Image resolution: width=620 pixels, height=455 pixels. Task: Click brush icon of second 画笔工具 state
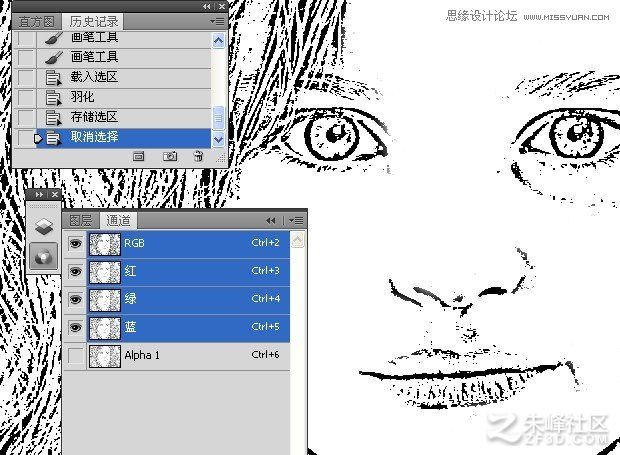[x=53, y=58]
